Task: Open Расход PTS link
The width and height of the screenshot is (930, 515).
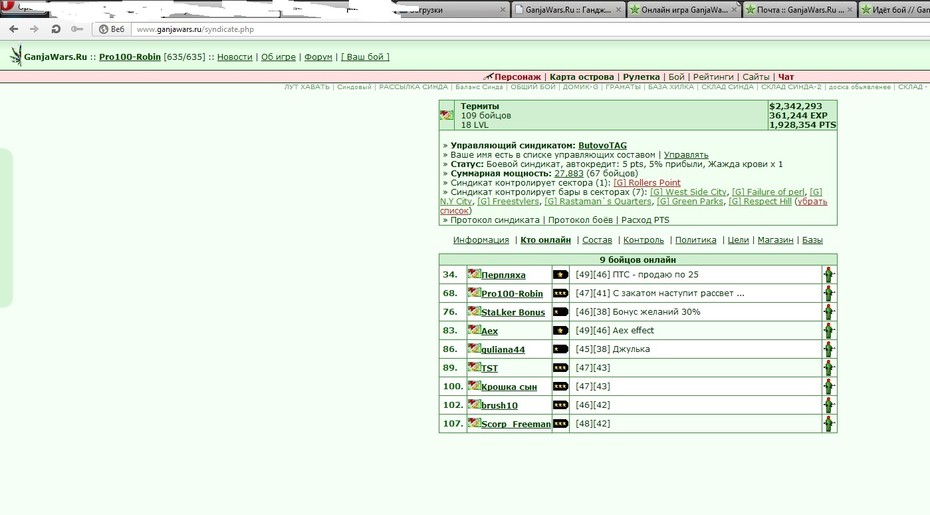Action: [645, 220]
